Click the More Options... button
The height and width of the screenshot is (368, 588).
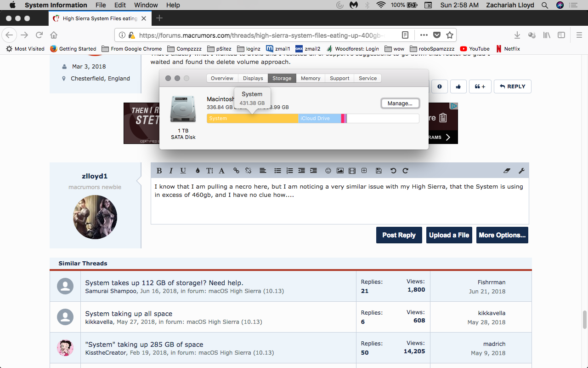pyautogui.click(x=502, y=235)
